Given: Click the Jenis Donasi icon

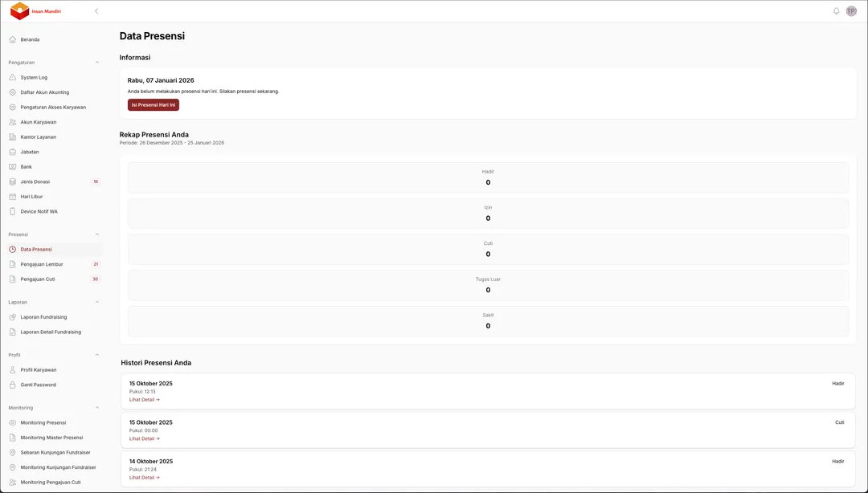Looking at the screenshot, I should tap(11, 181).
